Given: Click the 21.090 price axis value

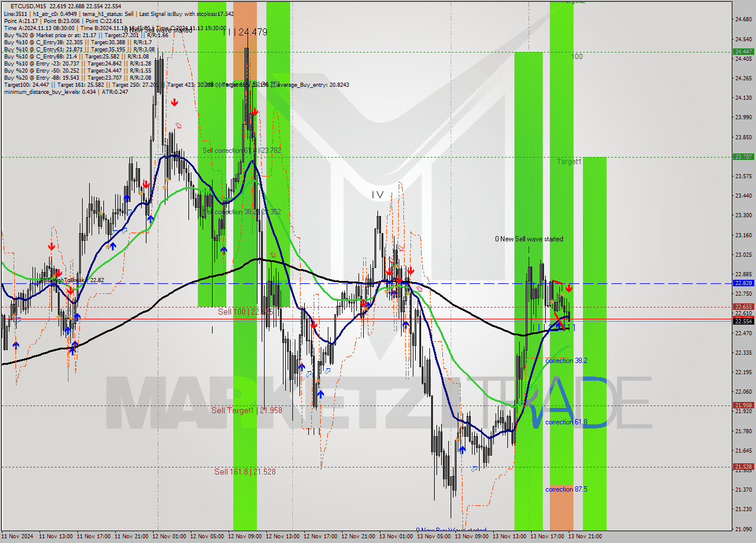Looking at the screenshot, I should pyautogui.click(x=743, y=528).
